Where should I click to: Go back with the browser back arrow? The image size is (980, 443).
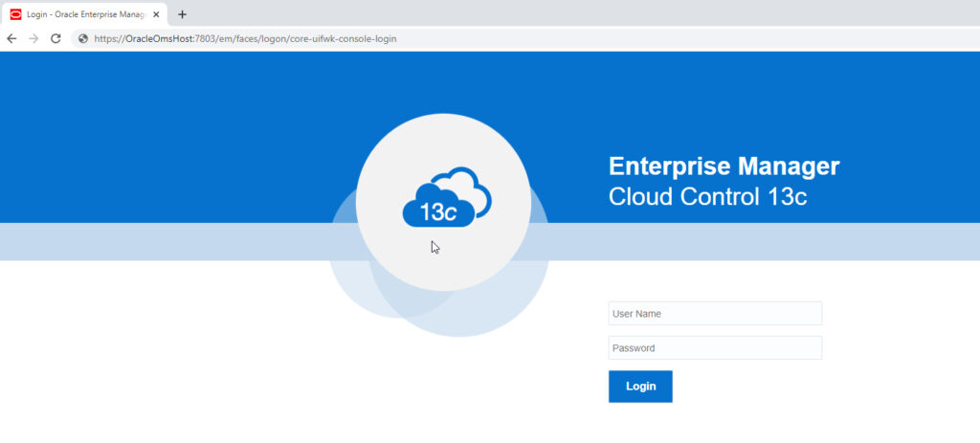(11, 38)
